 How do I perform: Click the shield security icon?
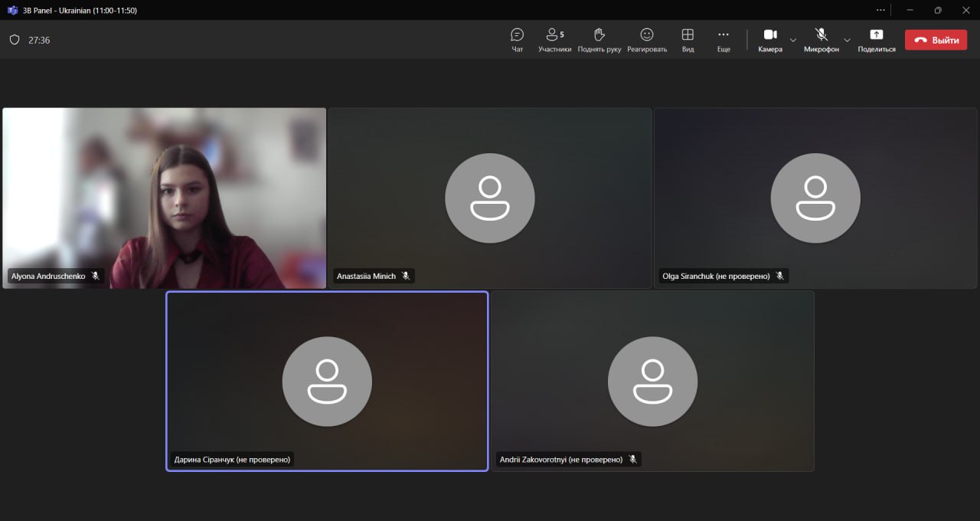coord(15,40)
